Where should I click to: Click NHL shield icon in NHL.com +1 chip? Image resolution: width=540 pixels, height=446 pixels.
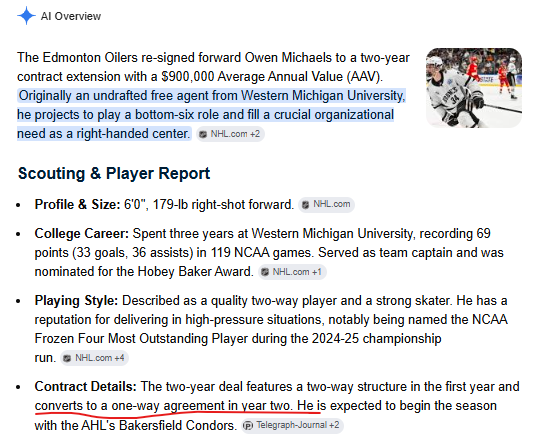[x=265, y=272]
